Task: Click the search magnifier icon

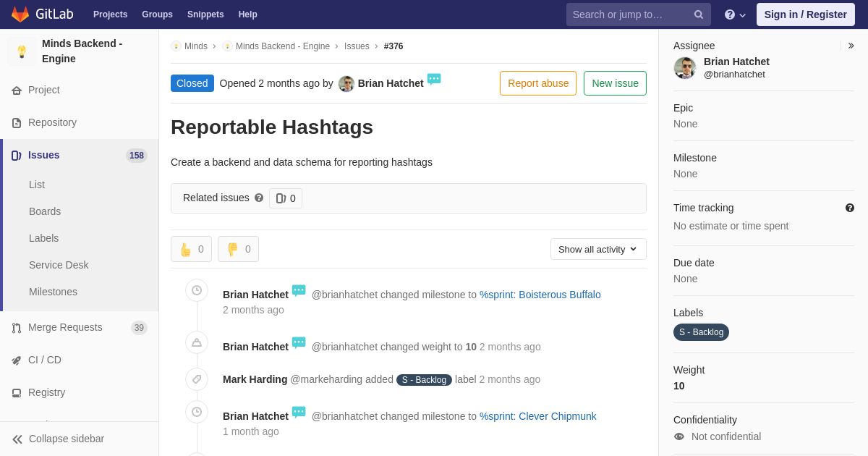Action: [x=699, y=14]
